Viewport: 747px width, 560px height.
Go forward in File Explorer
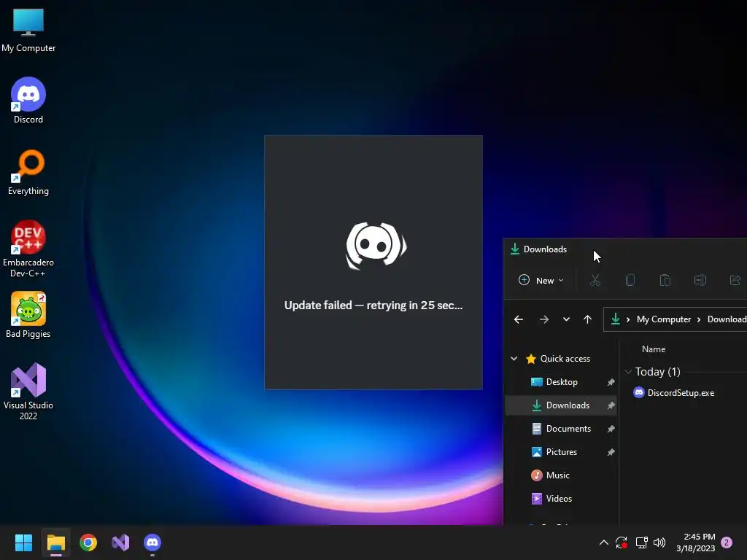tap(543, 319)
